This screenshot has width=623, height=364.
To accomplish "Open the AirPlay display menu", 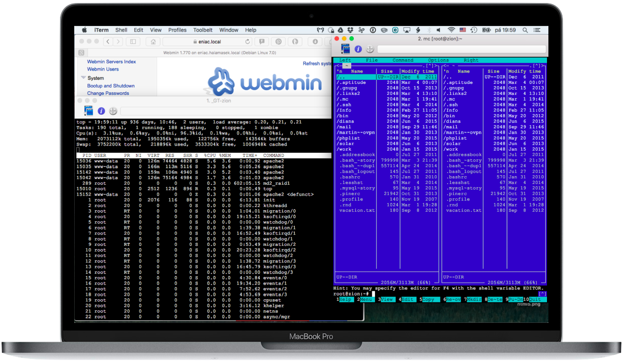I will pos(407,30).
